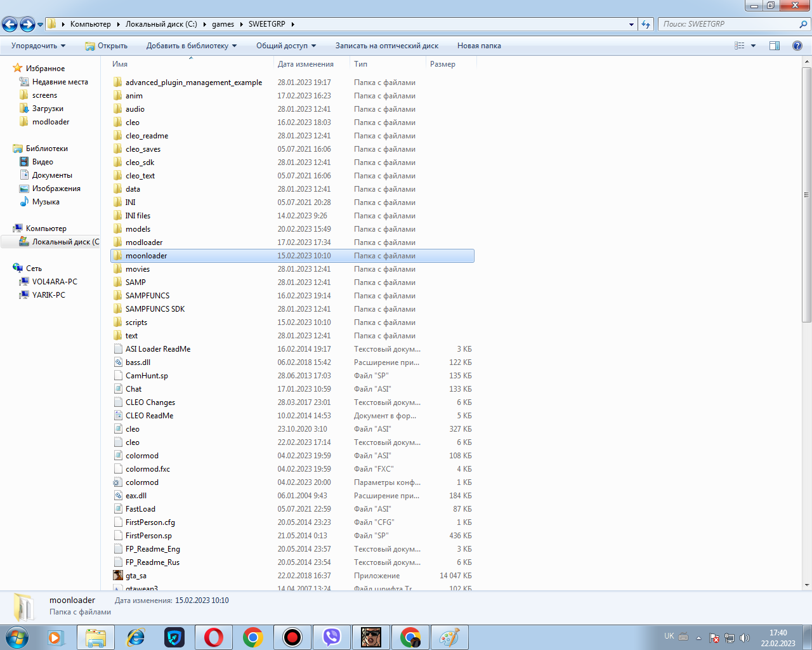812x650 pixels.
Task: Open the Добавить в библиотеку menu
Action: point(191,46)
